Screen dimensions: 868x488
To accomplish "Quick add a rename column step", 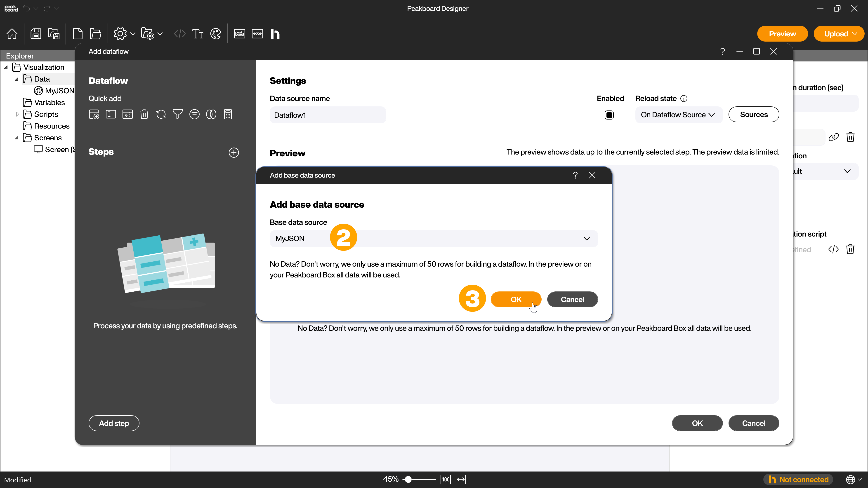I will tap(111, 115).
